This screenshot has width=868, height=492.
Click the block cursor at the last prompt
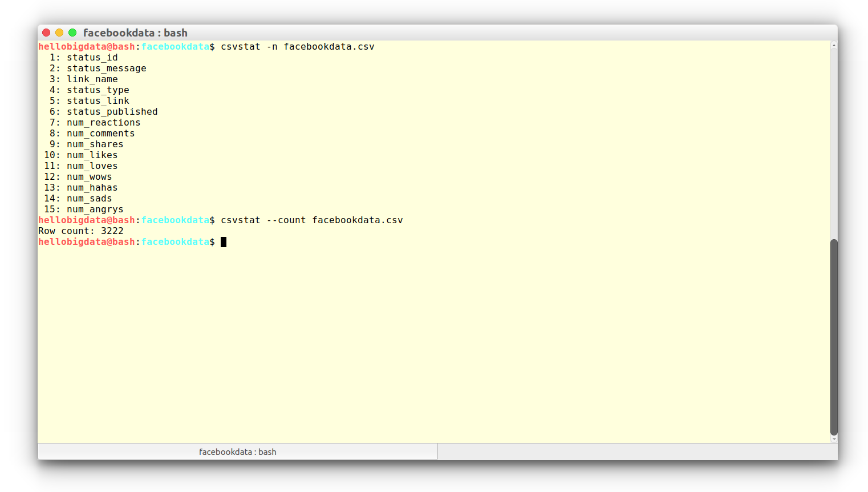click(224, 242)
